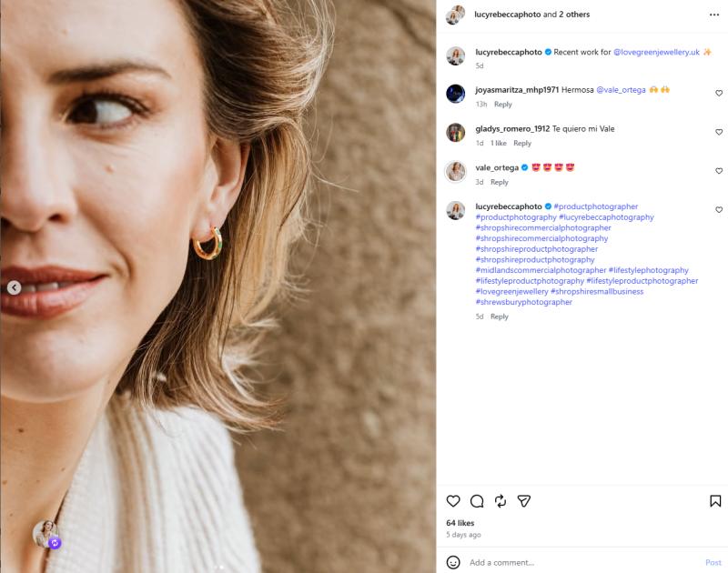The height and width of the screenshot is (573, 728).
Task: Open the #shrewsburyphotographer hashtag
Action: (x=523, y=302)
